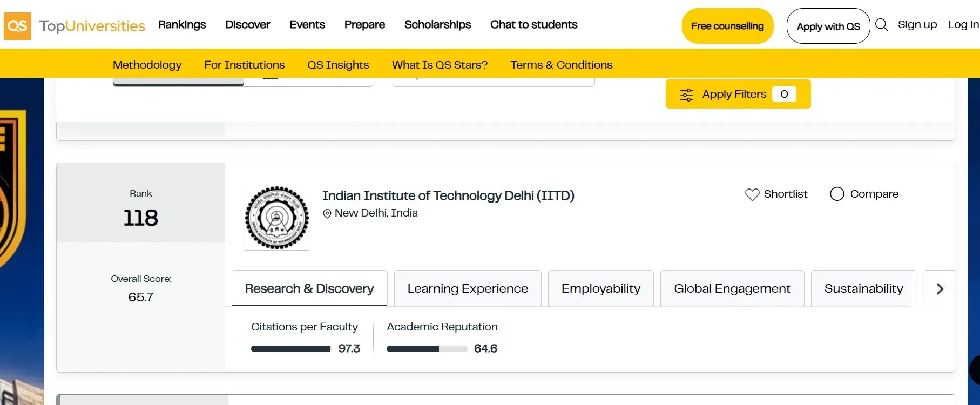
Task: Open Chat to students menu
Action: 533,24
